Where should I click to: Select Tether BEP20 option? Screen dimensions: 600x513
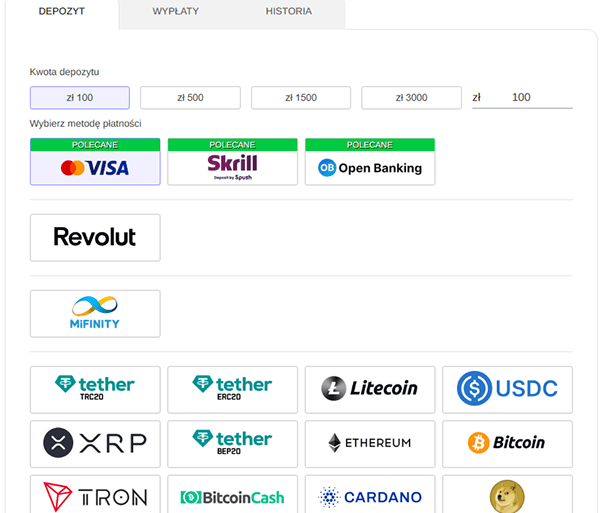point(232,443)
